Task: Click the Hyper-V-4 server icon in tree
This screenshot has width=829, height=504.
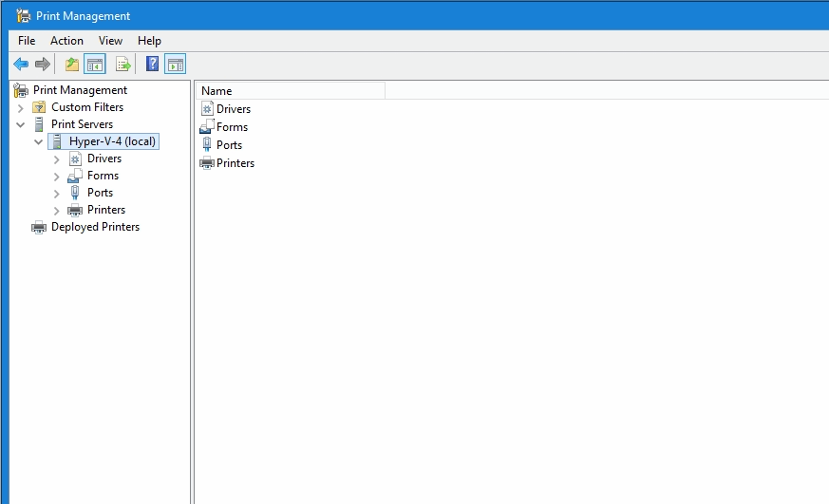Action: [57, 141]
